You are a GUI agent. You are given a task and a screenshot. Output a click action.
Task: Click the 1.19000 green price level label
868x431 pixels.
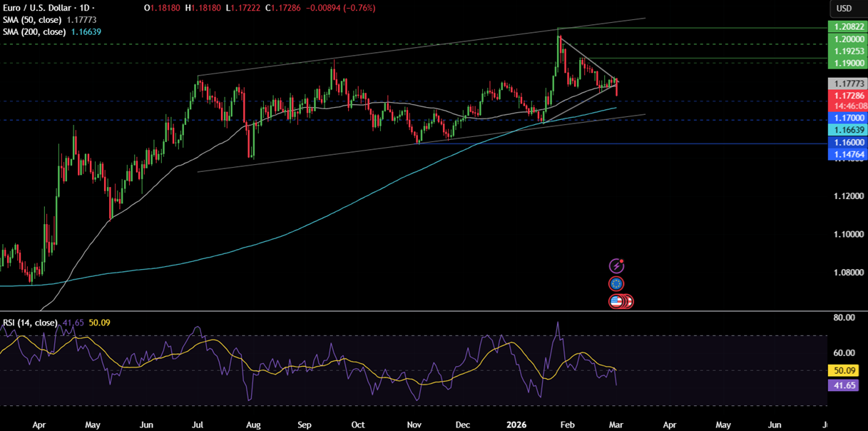[846, 64]
